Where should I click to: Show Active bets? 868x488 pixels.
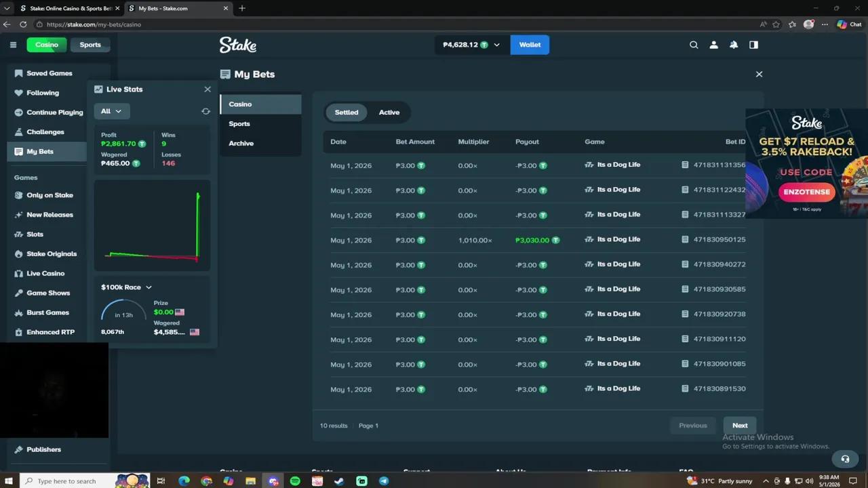(389, 113)
